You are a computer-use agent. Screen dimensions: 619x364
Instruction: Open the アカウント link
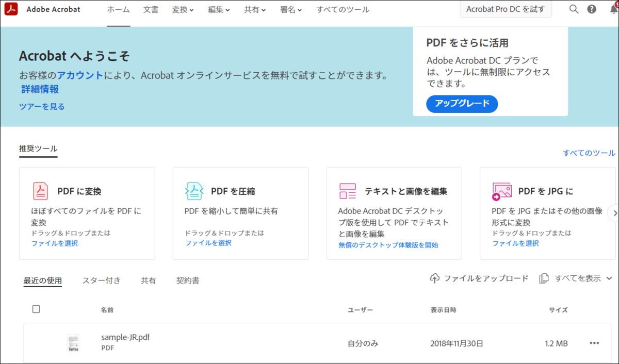(80, 75)
